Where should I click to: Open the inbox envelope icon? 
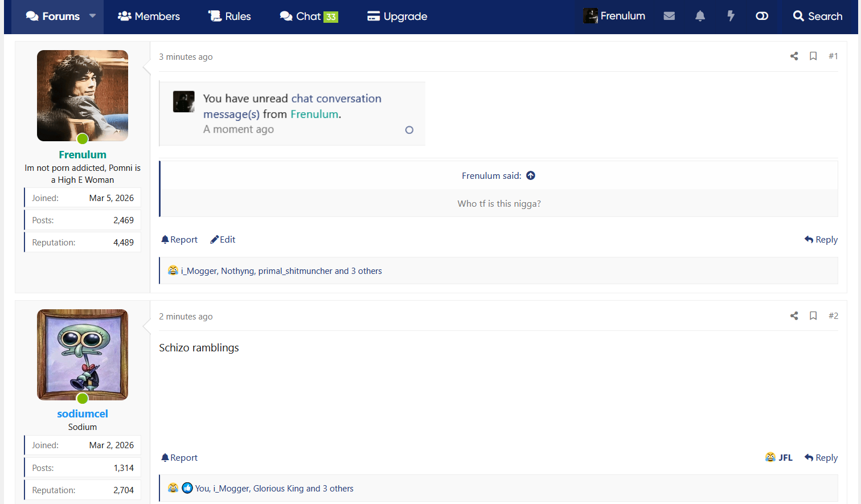click(x=669, y=16)
